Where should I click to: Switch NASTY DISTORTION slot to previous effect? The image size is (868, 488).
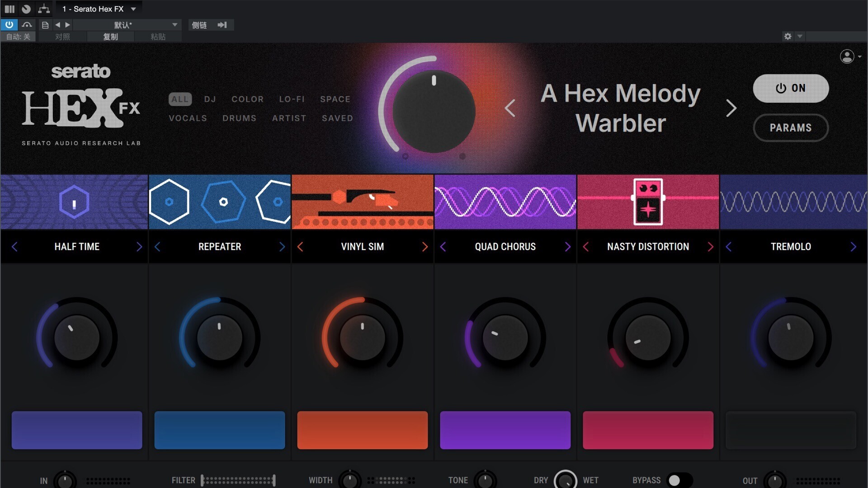point(586,247)
